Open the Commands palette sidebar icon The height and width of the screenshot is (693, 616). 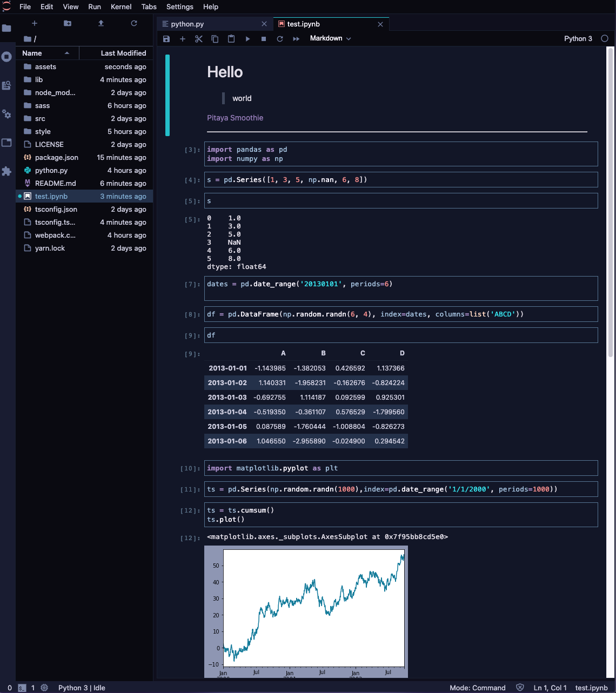(6, 85)
